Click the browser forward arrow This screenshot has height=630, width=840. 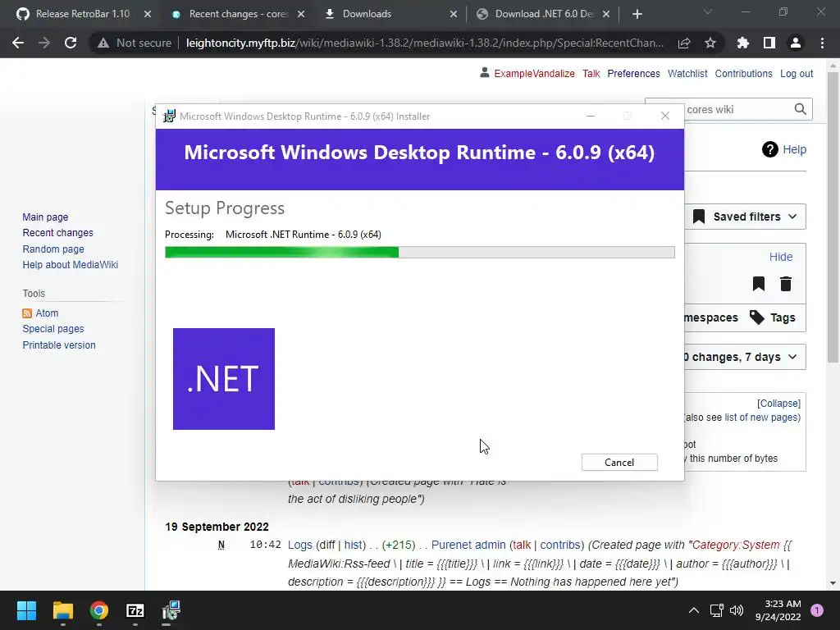click(44, 43)
